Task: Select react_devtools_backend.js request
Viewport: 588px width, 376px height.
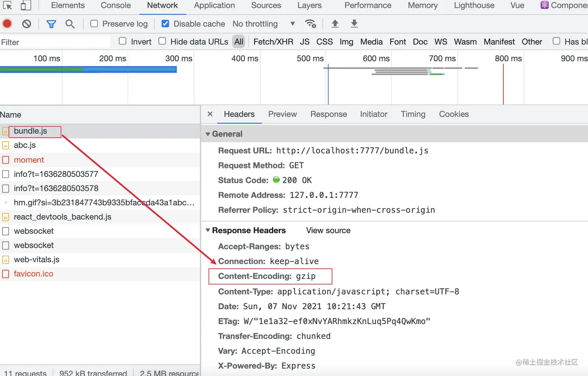Action: pyautogui.click(x=100, y=217)
